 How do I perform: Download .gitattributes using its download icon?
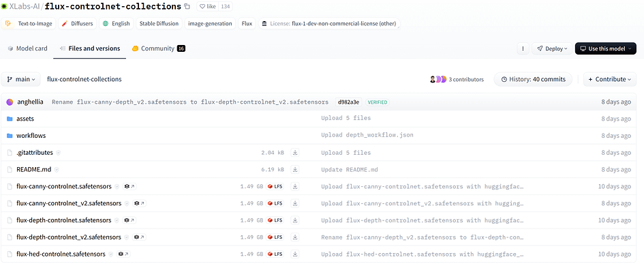click(295, 153)
